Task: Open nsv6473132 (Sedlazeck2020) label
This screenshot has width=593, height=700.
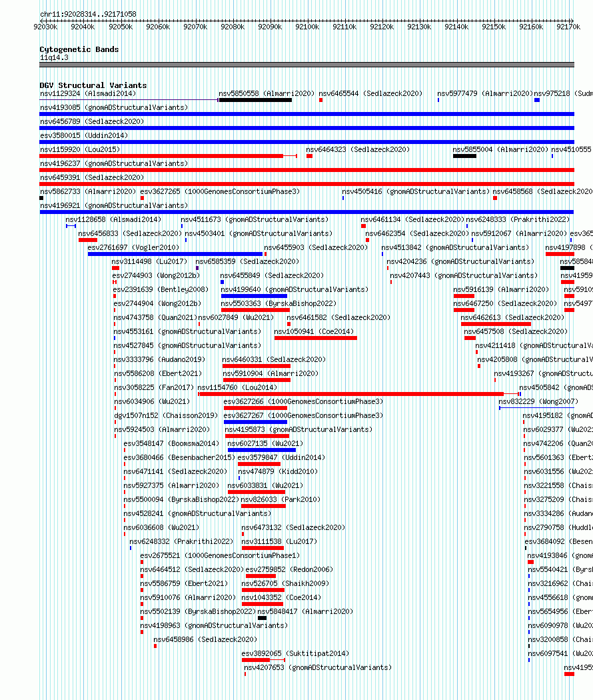Action: pos(293,528)
